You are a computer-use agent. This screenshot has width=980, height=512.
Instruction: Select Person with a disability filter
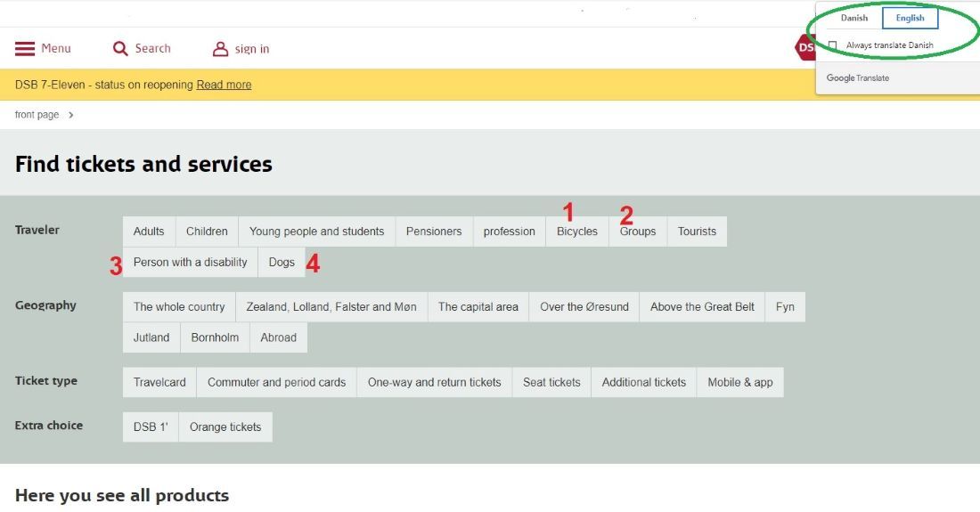click(x=190, y=263)
